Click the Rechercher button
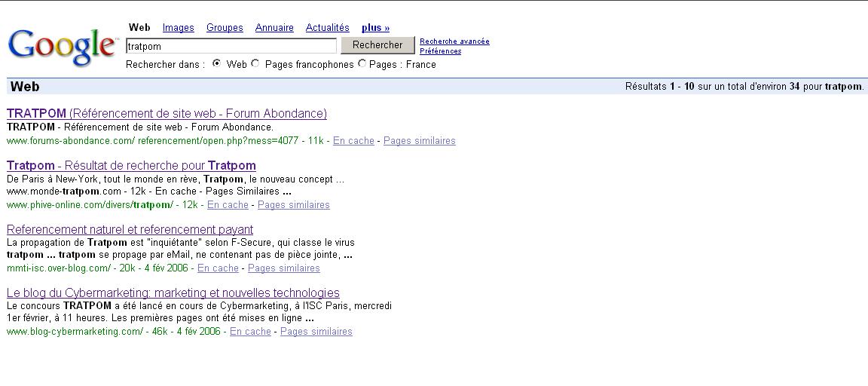 click(x=377, y=45)
